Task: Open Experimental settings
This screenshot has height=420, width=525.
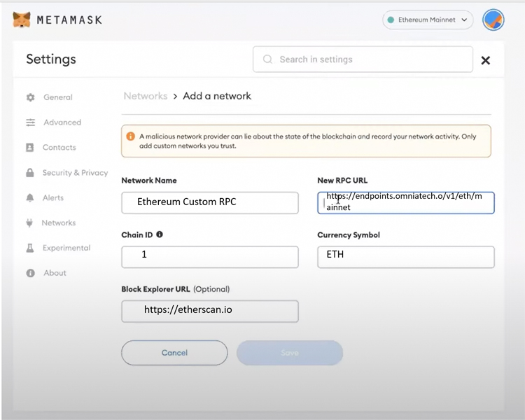Action: click(66, 248)
